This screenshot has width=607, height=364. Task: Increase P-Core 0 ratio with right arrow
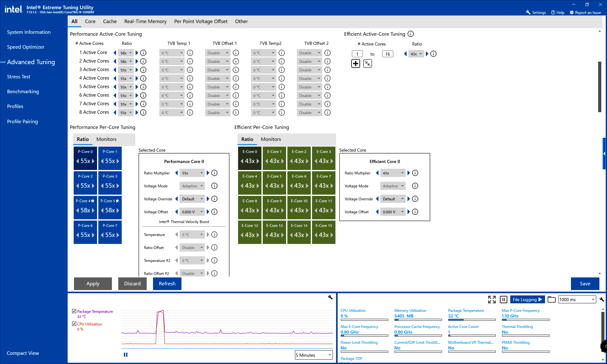pos(93,161)
